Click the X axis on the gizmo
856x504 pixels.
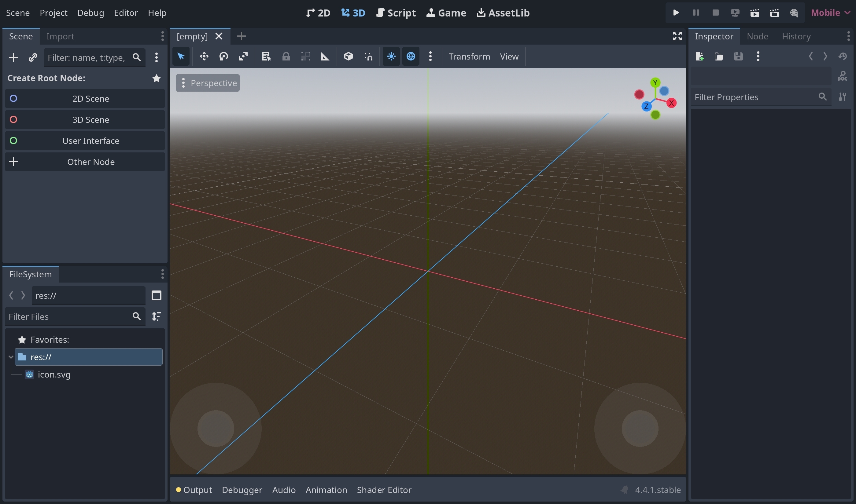click(x=671, y=103)
